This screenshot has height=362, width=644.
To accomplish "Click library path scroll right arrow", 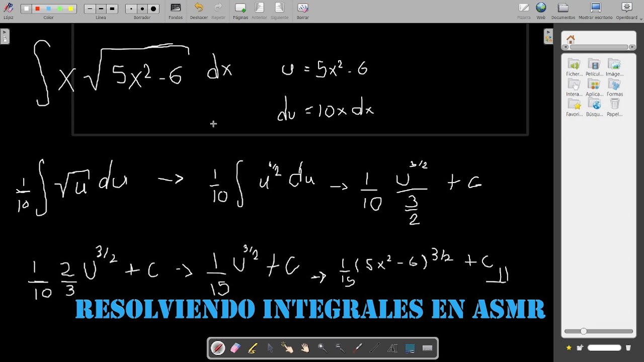I will (x=631, y=47).
